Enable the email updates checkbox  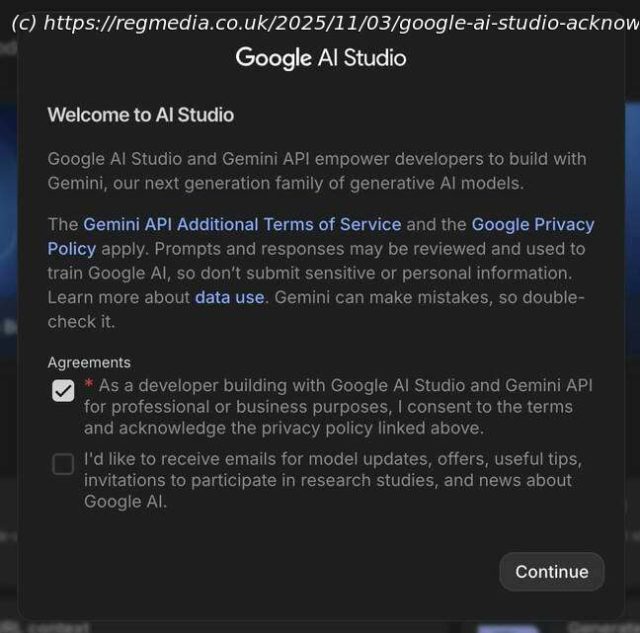click(63, 464)
